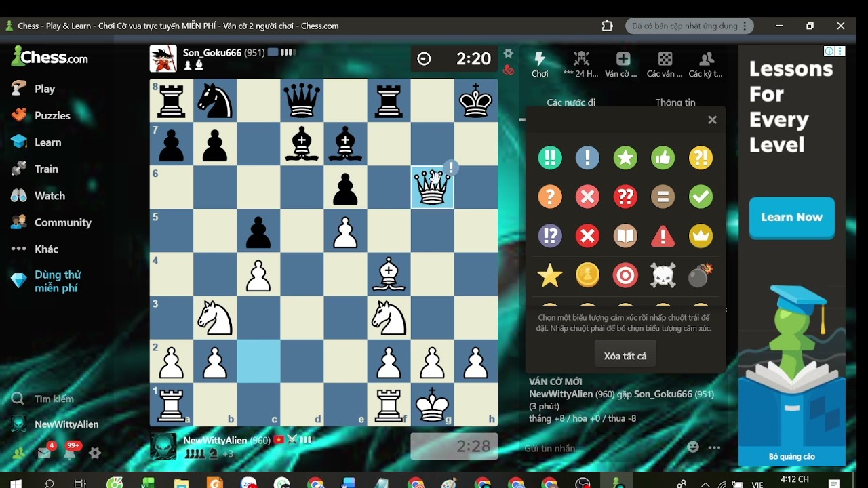Select the red double question blunder emoji
This screenshot has width=868, height=488.
click(625, 197)
